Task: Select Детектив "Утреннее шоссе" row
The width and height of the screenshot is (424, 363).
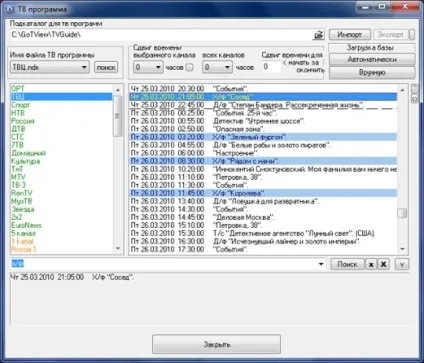Action: point(263,121)
